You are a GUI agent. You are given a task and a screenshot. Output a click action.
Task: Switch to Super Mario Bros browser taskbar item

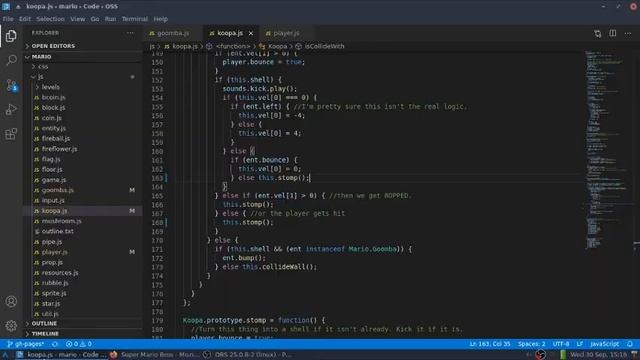click(154, 355)
